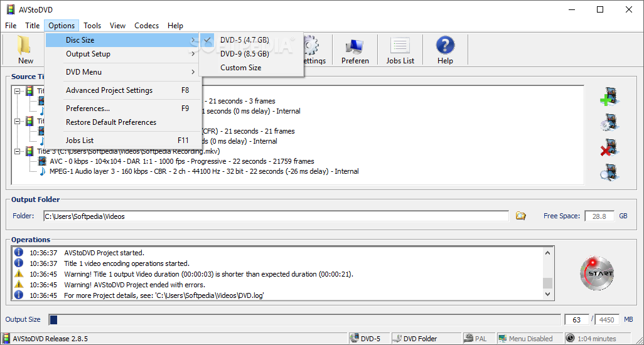644x345 pixels.
Task: Choose Restore Default Preferences
Action: 122,122
